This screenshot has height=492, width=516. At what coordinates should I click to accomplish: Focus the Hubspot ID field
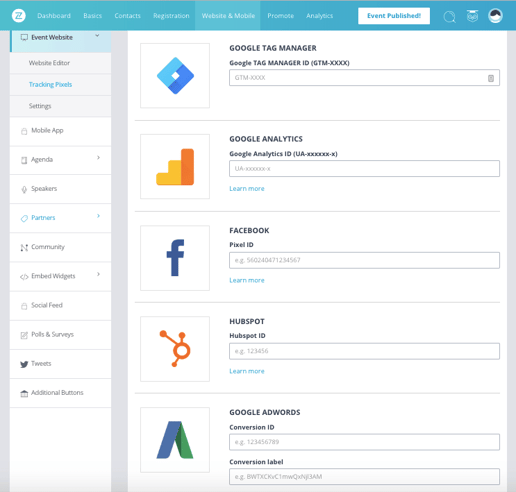[364, 351]
